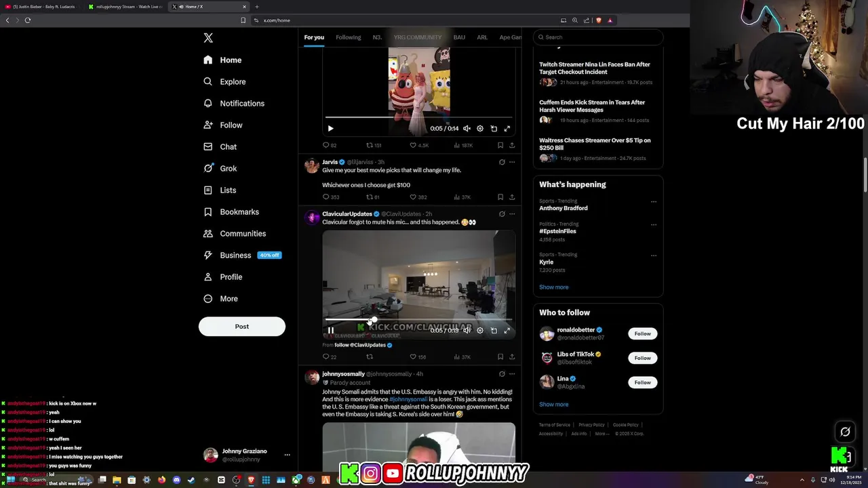The width and height of the screenshot is (868, 488).
Task: Open settings gear of SpongeBob video
Action: [x=480, y=128]
